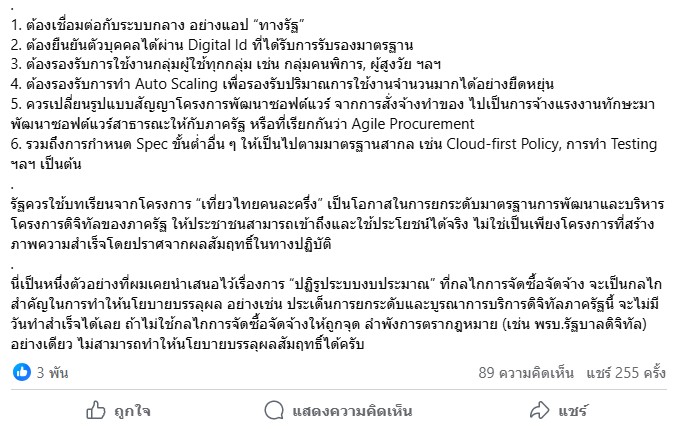Click item 3 about กลุ่มคนพิการ, ผู้สูงวัย
676x429 pixels.
pyautogui.click(x=226, y=65)
